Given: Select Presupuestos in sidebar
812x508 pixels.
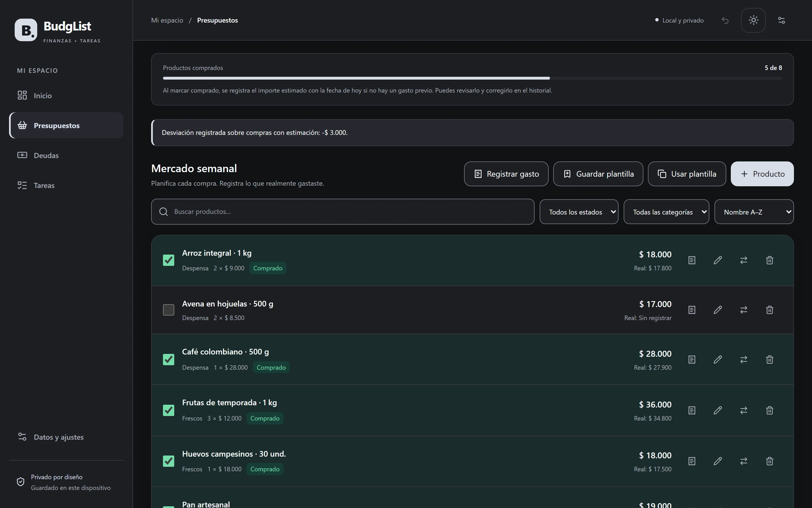Looking at the screenshot, I should tap(66, 125).
